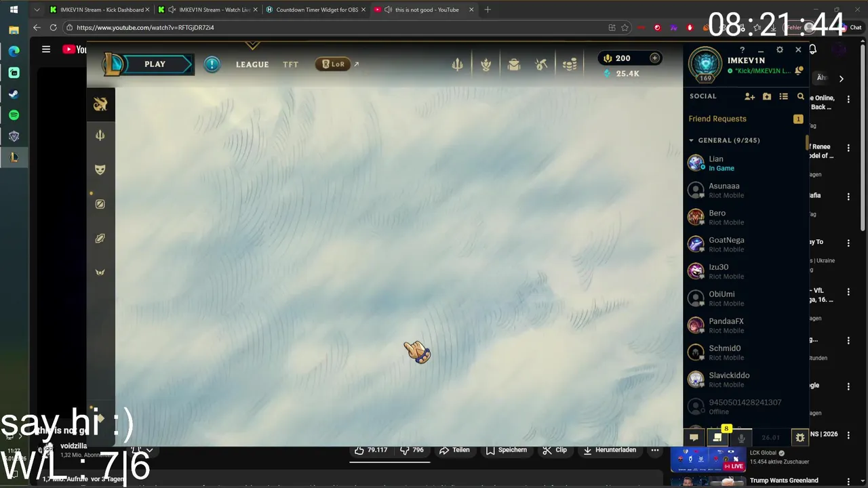This screenshot has height=488, width=868.
Task: Open the notifications bell beside status message
Action: (800, 70)
